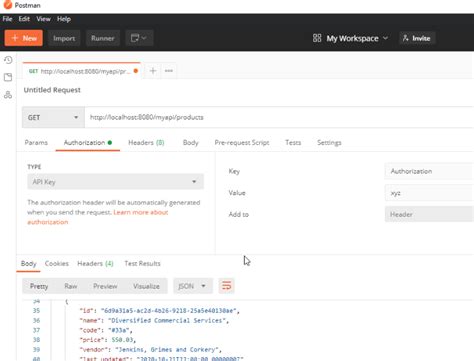The height and width of the screenshot is (361, 474).
Task: Open the Tests tab
Action: pos(293,143)
